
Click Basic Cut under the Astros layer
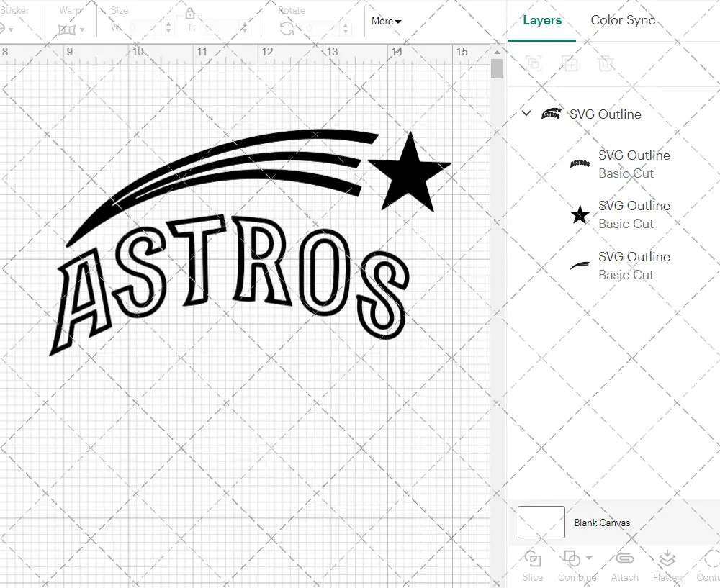626,173
